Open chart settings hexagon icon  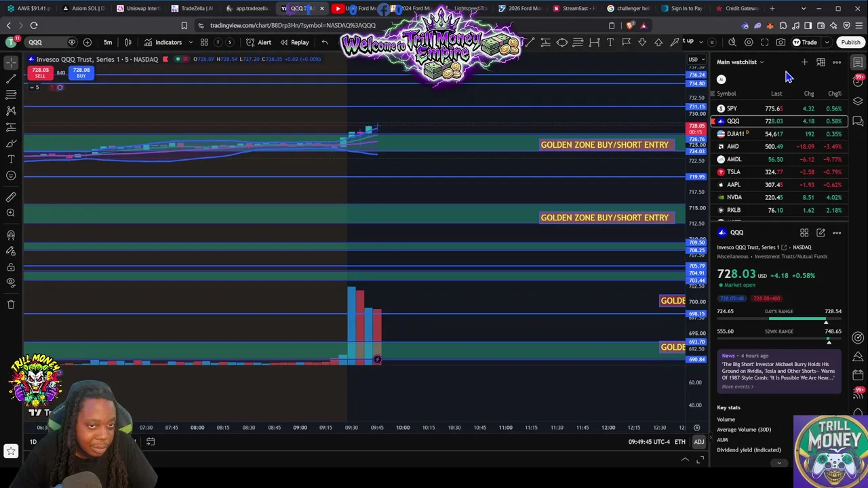[x=749, y=42]
